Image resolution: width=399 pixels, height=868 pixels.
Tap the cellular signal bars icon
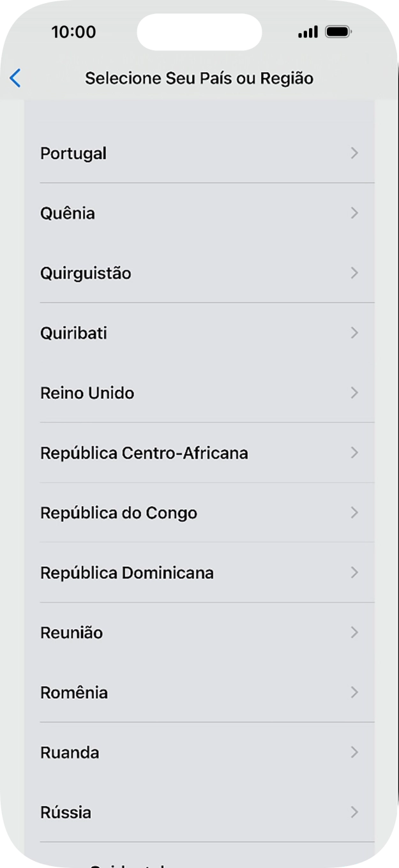tap(308, 32)
